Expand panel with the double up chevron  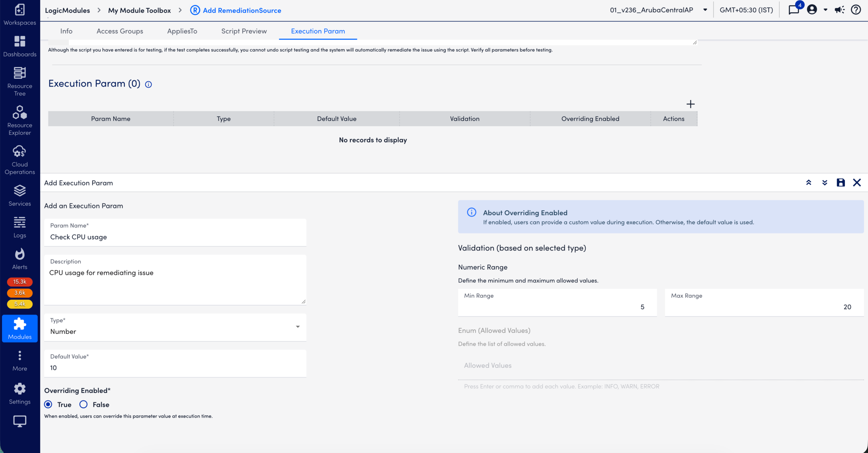click(x=808, y=183)
